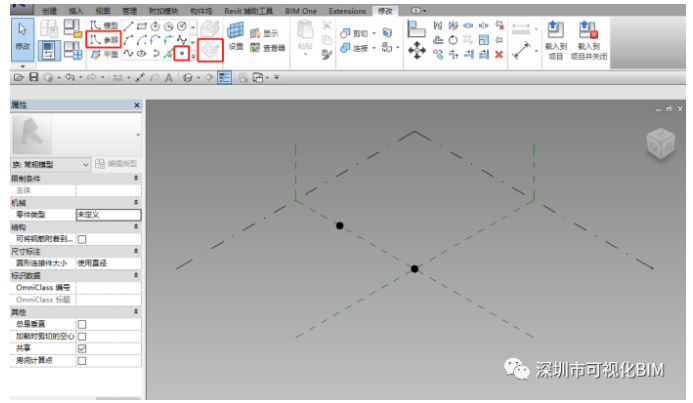Viewport: 693px width, 403px height.
Task: Open the 创建 (Create) ribbon tab
Action: coord(50,11)
